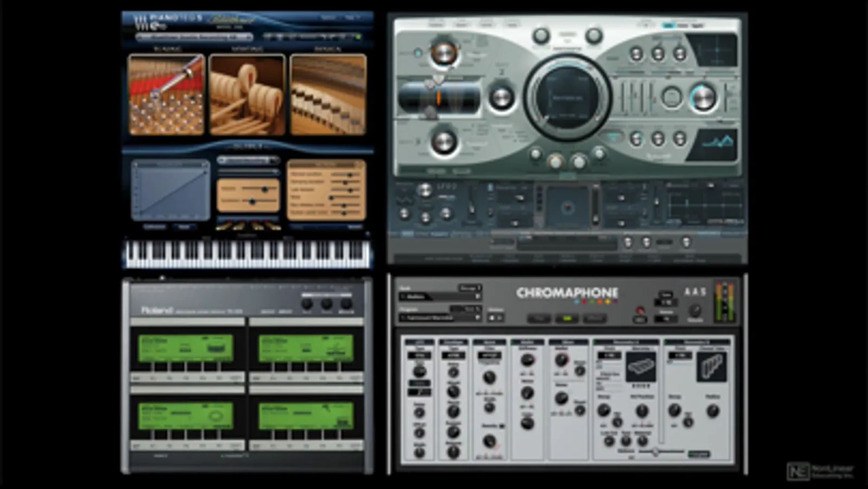Viewport: 868px width, 489px height.
Task: Turn Sculpture large filter cutoff knob
Action: (704, 98)
